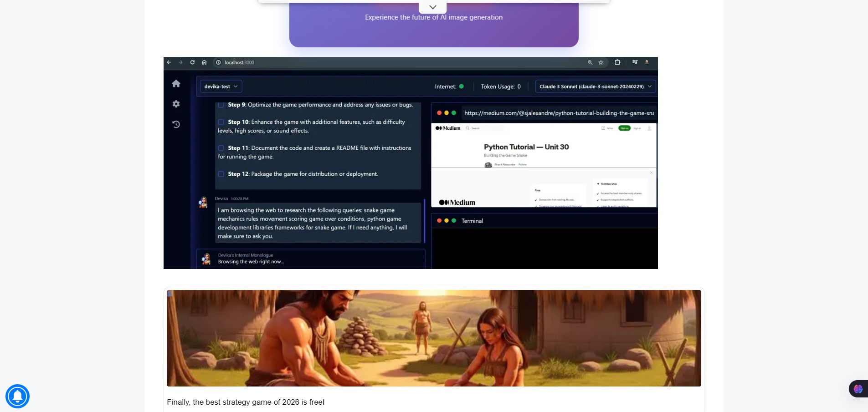Click the zoom magnifier icon in address bar
This screenshot has height=412, width=868.
pyautogui.click(x=590, y=62)
